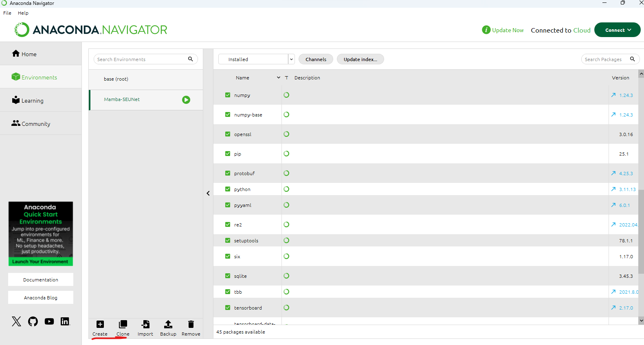The width and height of the screenshot is (644, 345).
Task: Click the Backup environment icon
Action: pos(168,324)
